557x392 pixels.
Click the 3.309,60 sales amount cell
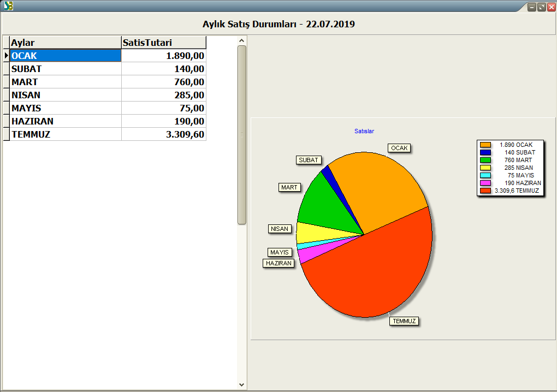pyautogui.click(x=164, y=134)
